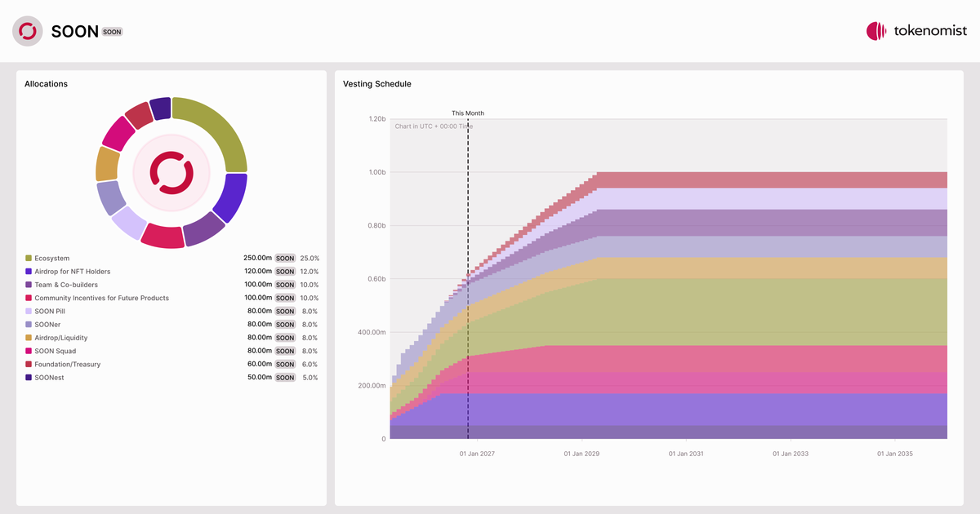Viewport: 980px width, 514px height.
Task: Click the This Month label above chart
Action: (468, 113)
